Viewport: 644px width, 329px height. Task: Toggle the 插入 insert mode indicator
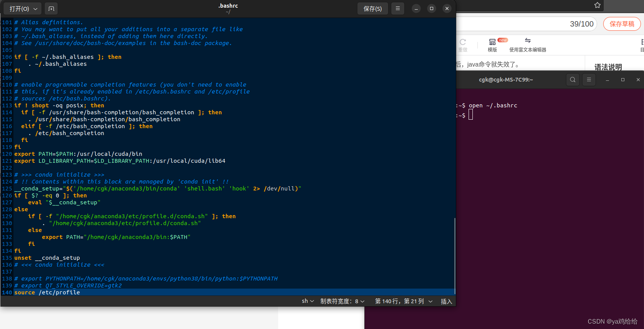click(446, 301)
